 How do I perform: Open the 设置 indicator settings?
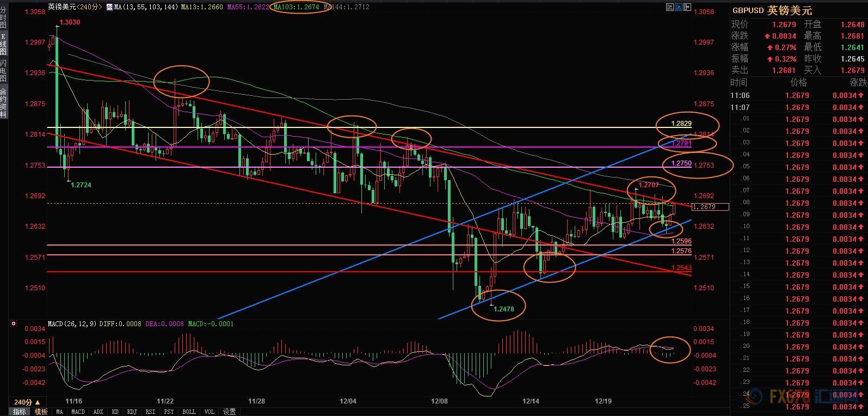229,412
